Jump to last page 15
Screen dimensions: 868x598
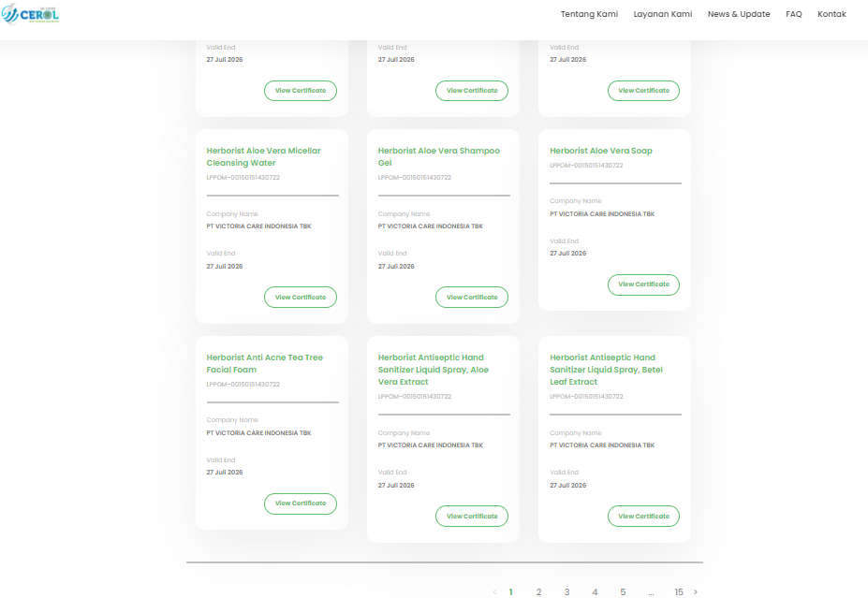point(679,591)
